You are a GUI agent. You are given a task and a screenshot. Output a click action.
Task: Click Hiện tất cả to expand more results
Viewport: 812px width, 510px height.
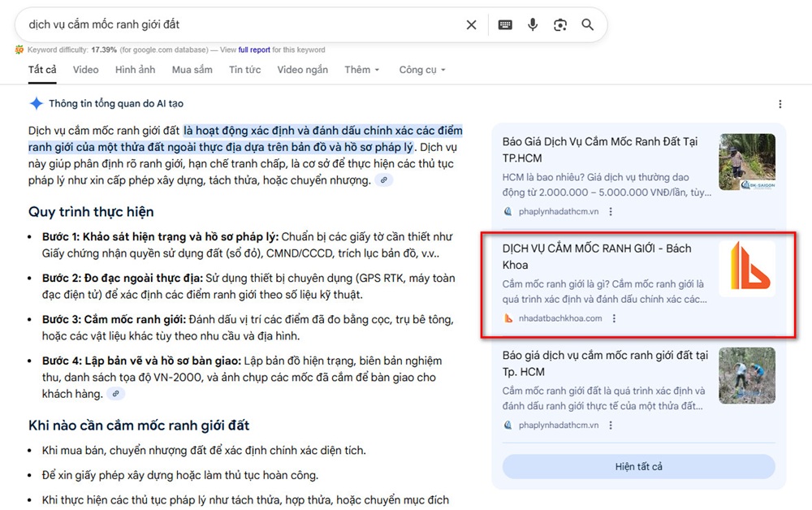coord(638,466)
